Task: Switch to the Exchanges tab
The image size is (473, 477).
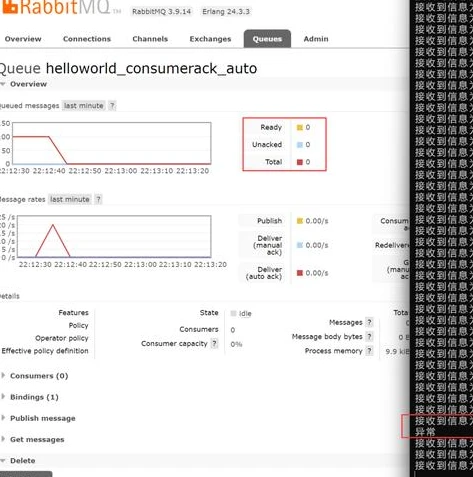Action: pos(210,39)
